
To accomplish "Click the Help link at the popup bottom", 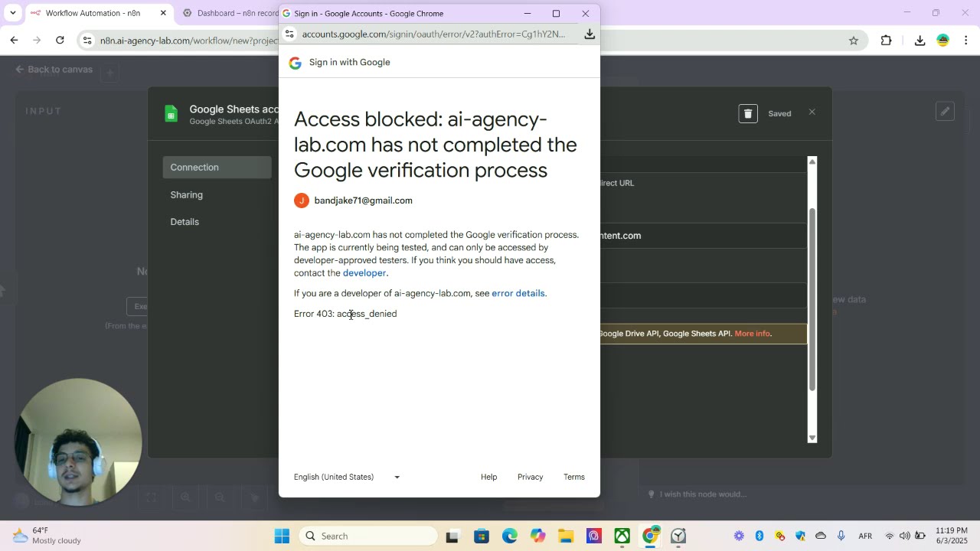I will [x=488, y=477].
